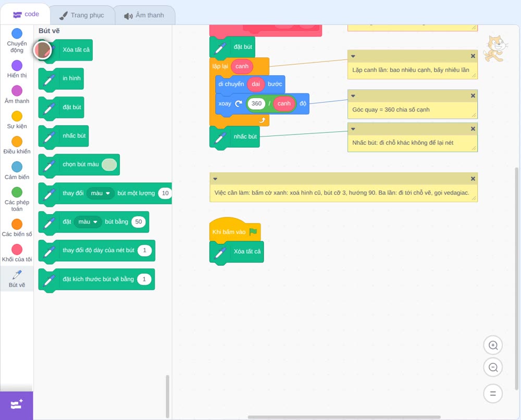Open the Sự kiện block category

point(17,120)
